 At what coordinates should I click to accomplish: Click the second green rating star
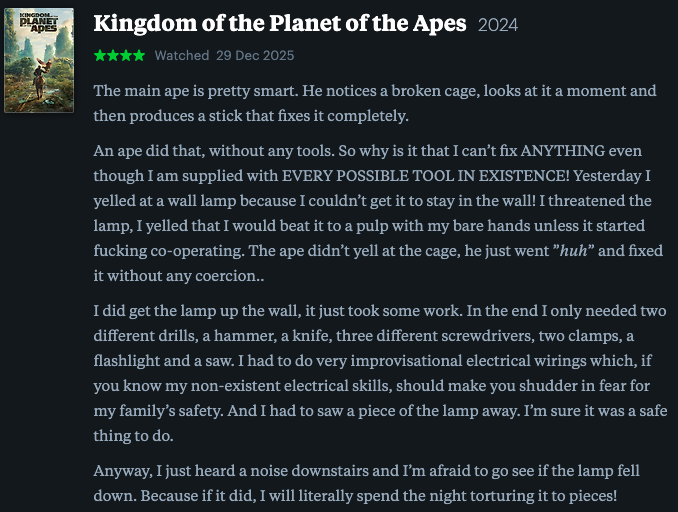[111, 55]
